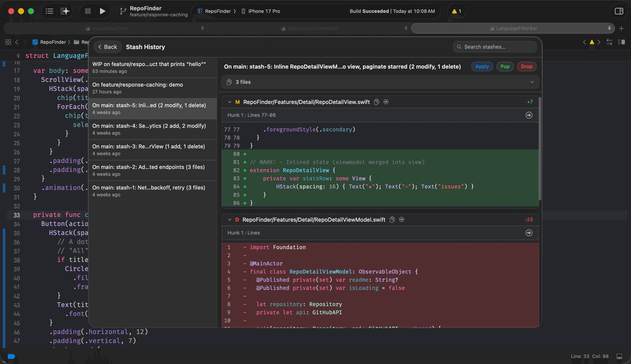
Task: Select the stash-5 entry
Action: 153,109
